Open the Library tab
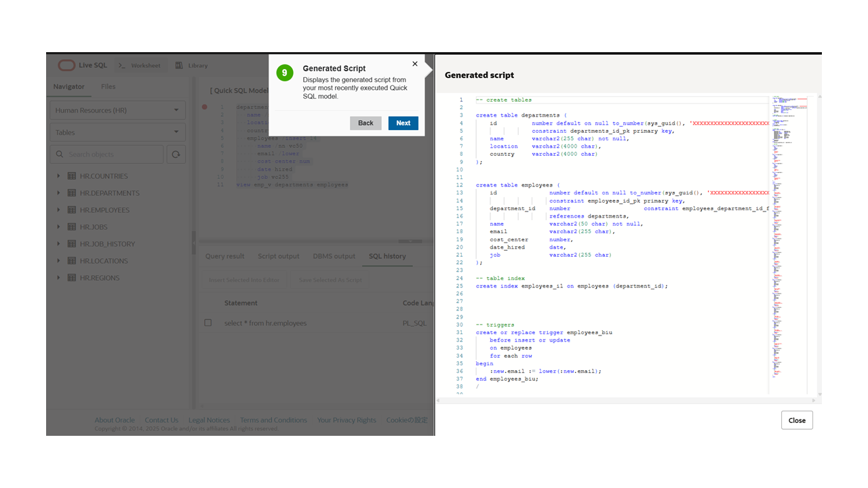868x488 pixels. click(x=191, y=66)
